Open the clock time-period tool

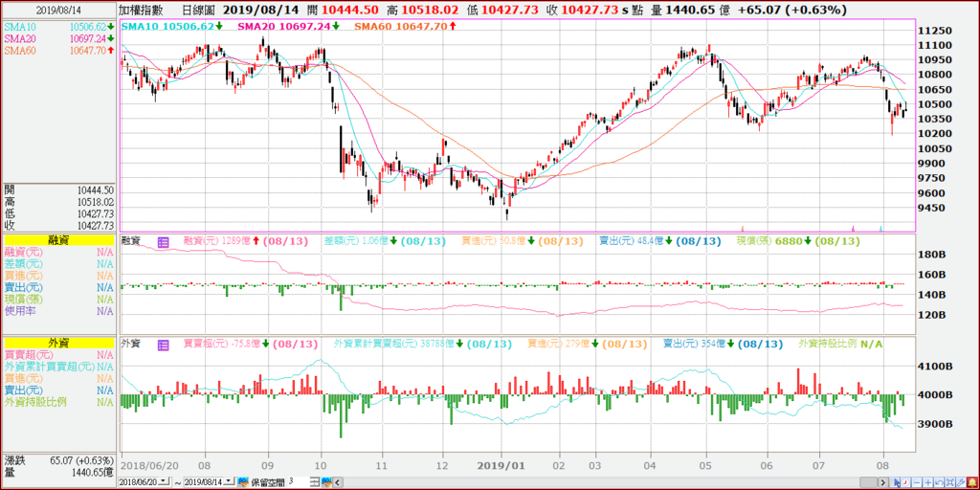[905, 482]
